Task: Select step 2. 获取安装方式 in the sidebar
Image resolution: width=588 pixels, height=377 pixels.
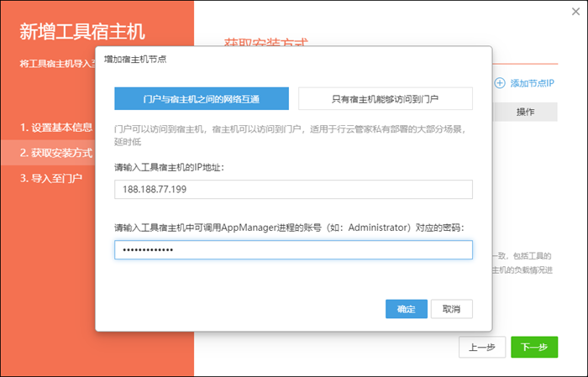Action: (56, 153)
